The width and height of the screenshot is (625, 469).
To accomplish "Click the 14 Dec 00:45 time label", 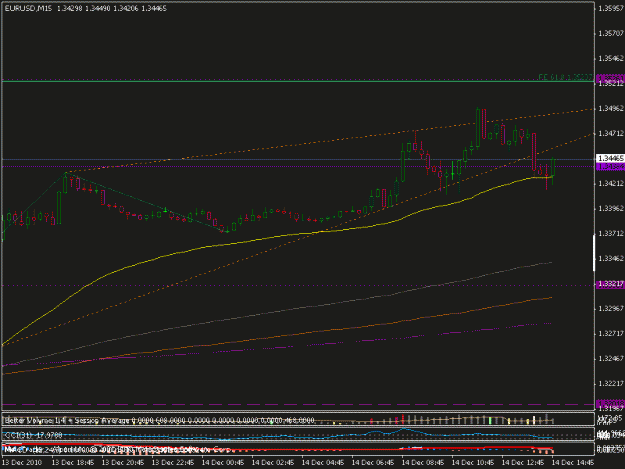I will click(x=223, y=463).
